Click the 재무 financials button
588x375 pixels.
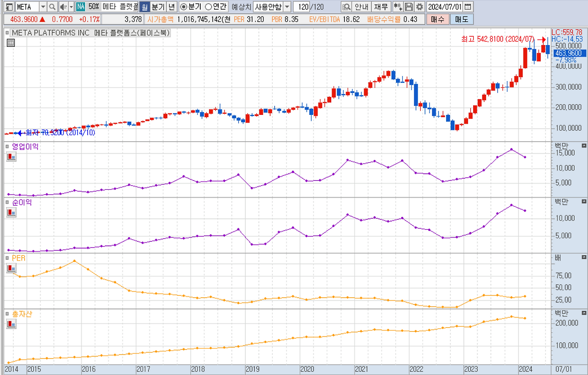pos(381,7)
